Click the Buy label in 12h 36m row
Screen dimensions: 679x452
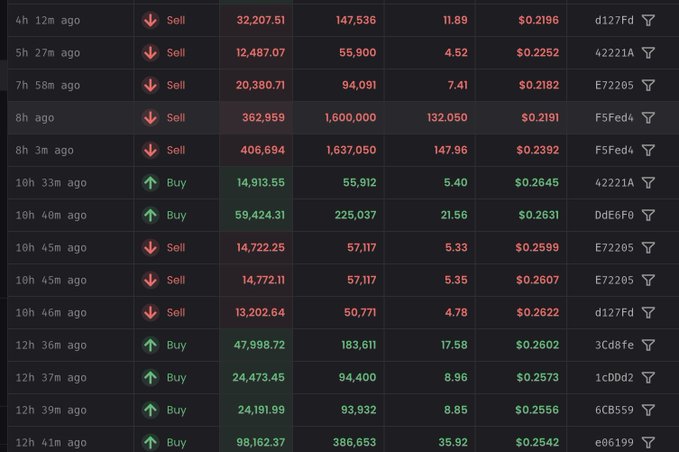(176, 345)
